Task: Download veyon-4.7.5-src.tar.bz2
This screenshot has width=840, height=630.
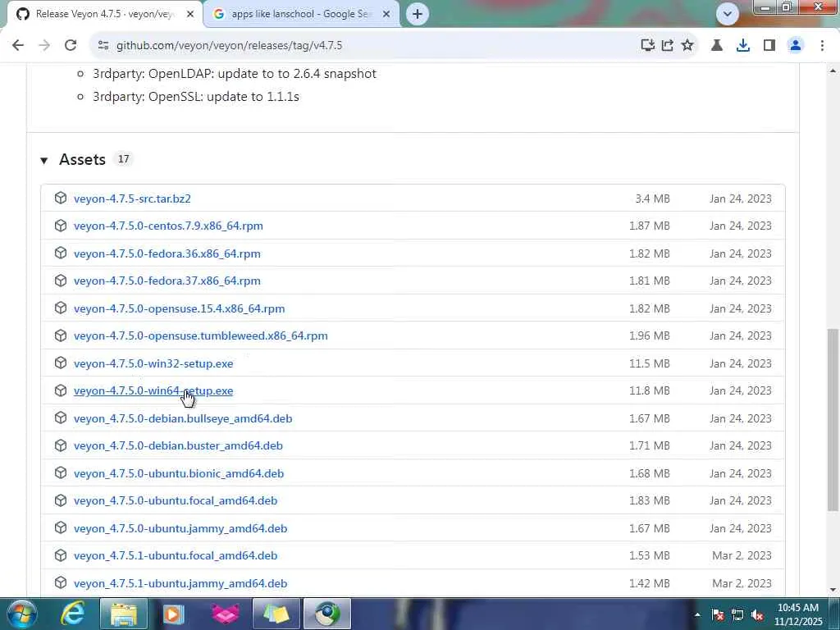Action: 132,199
